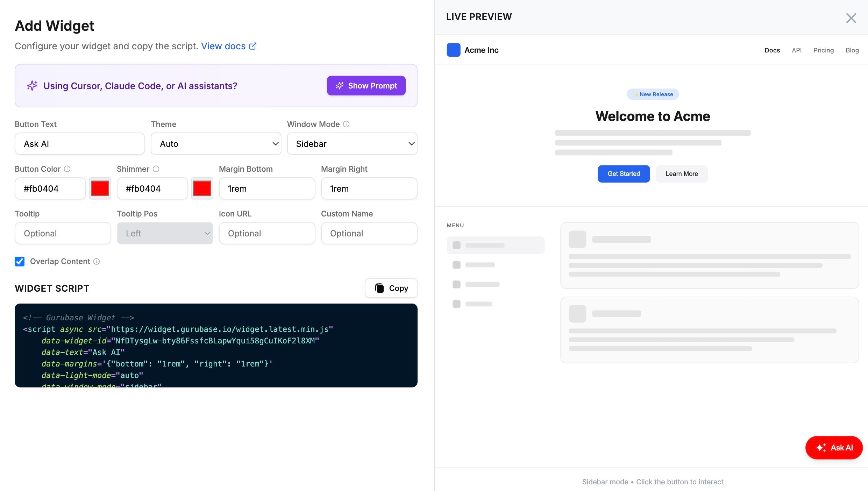
Task: Click the Button Text input field
Action: click(x=80, y=144)
